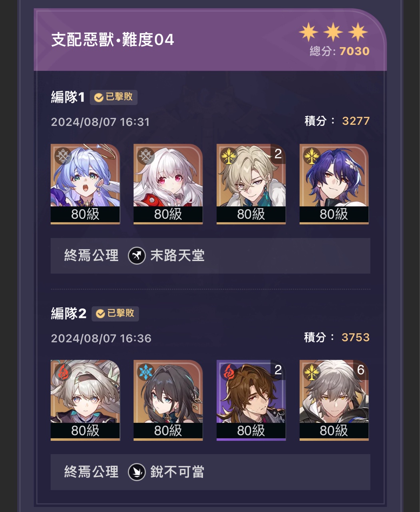420x512 pixels.
Task: Select the blue-haired haloed girl portrait
Action: [85, 184]
